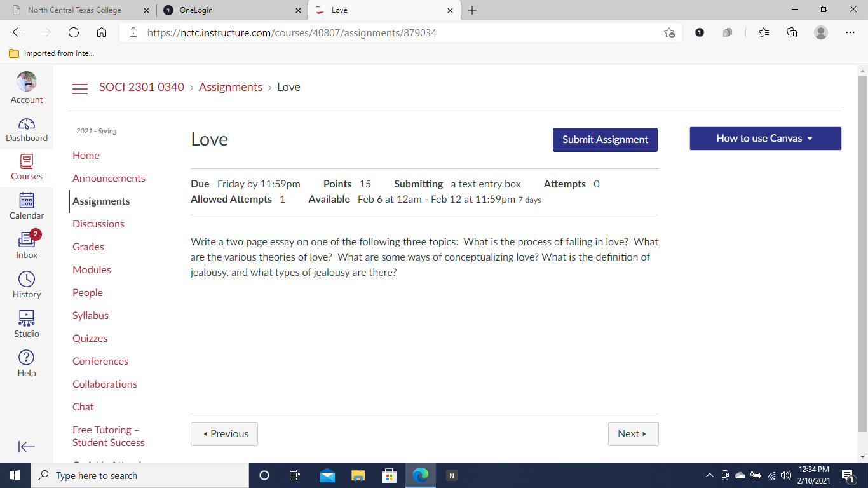Open the browser Settings and more menu
Image resolution: width=868 pixels, height=488 pixels.
click(x=850, y=32)
